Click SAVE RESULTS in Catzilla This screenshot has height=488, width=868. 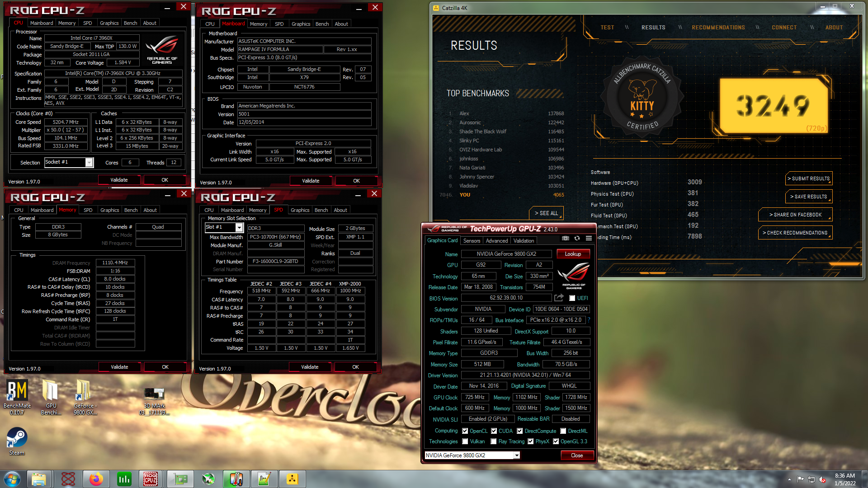click(808, 197)
